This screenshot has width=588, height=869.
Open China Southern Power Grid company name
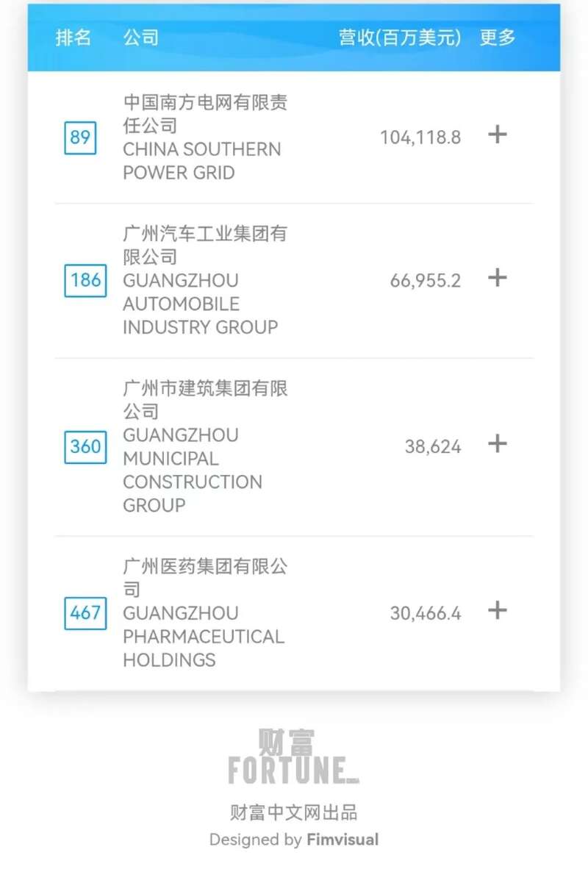click(202, 137)
